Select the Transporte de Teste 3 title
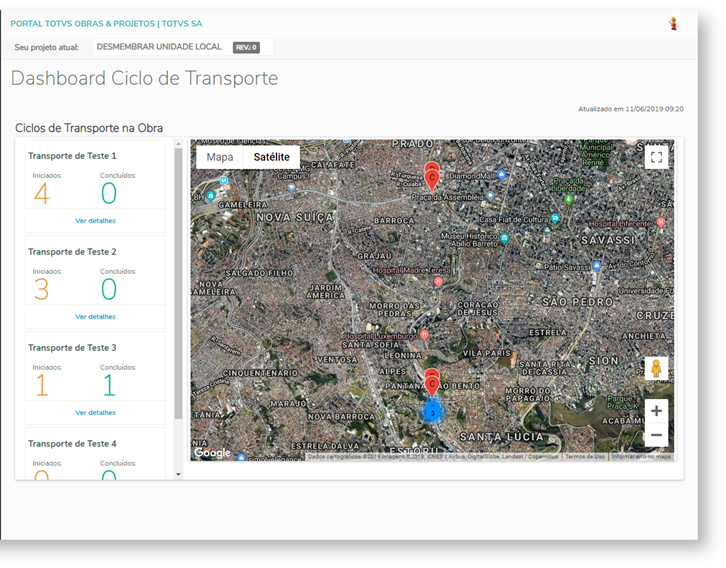The height and width of the screenshot is (568, 726). click(72, 348)
